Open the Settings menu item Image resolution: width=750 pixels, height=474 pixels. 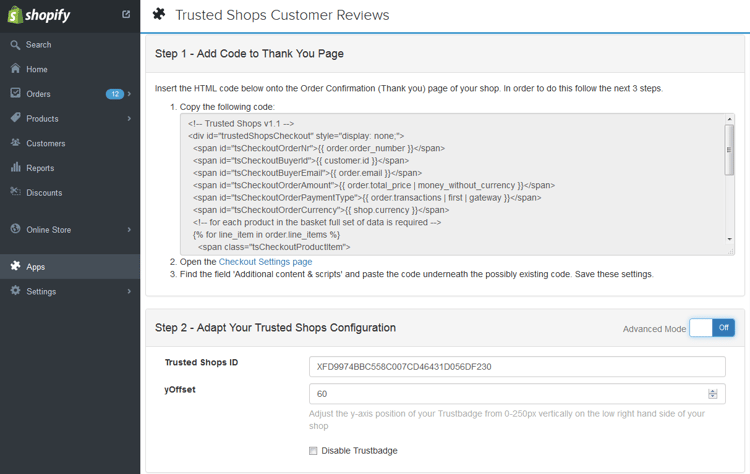click(x=70, y=291)
